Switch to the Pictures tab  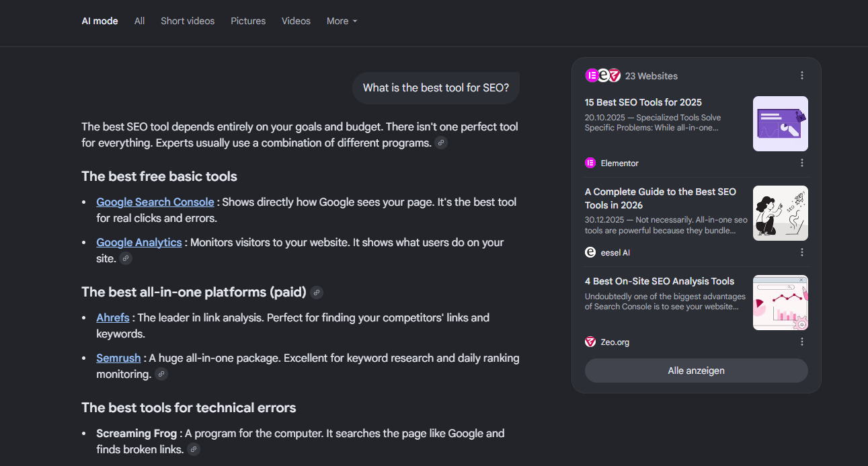click(x=248, y=21)
